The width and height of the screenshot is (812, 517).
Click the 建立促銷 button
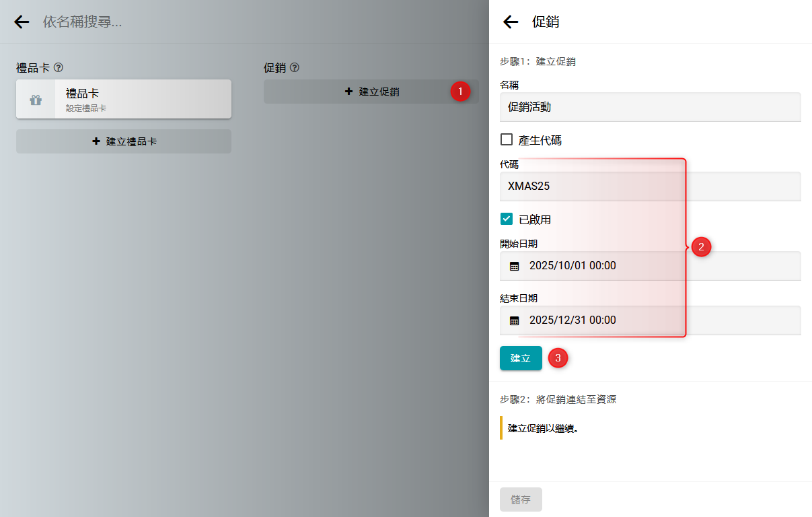point(371,92)
